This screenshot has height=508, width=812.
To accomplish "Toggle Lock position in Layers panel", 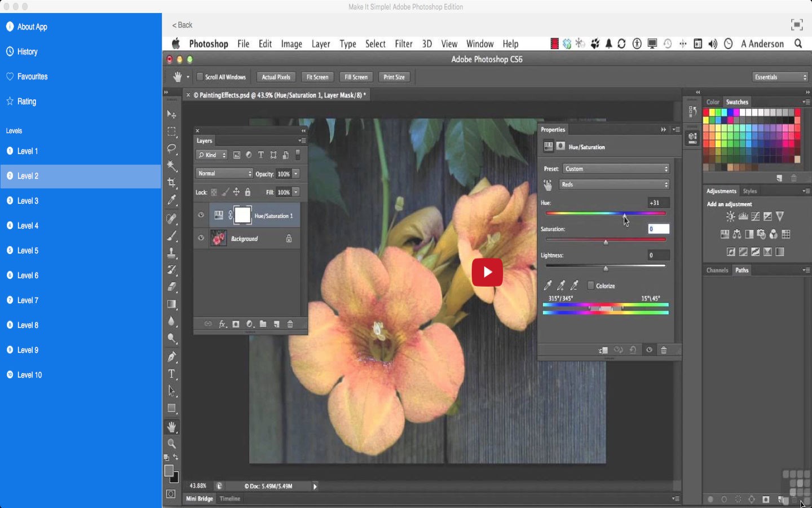I will click(236, 192).
